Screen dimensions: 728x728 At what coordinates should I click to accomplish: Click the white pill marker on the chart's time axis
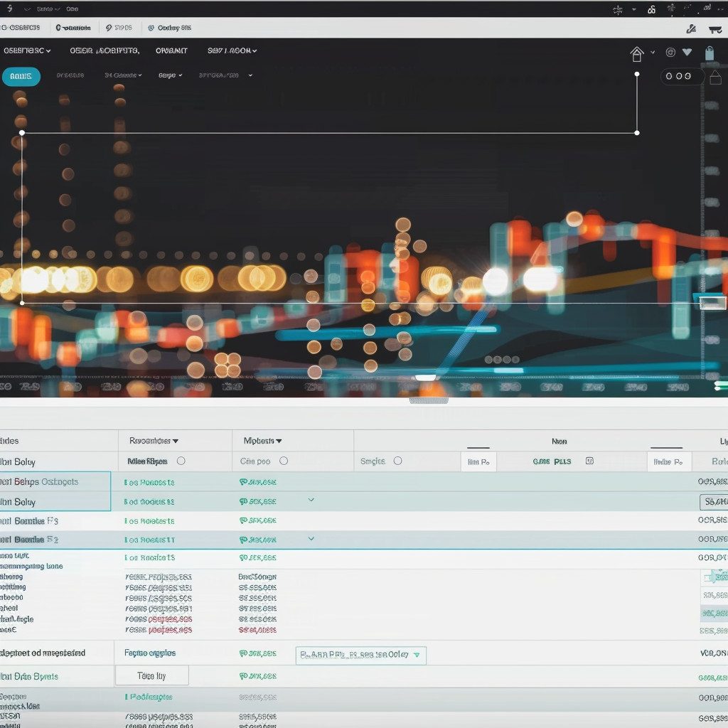tap(425, 378)
